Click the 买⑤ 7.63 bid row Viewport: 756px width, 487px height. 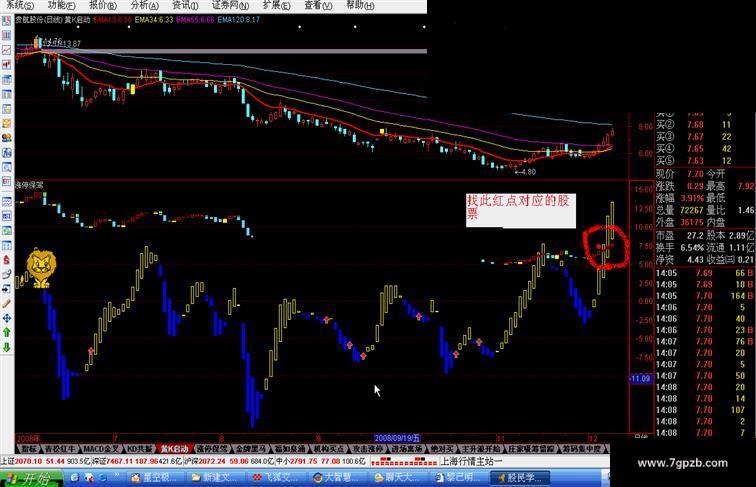[694, 161]
